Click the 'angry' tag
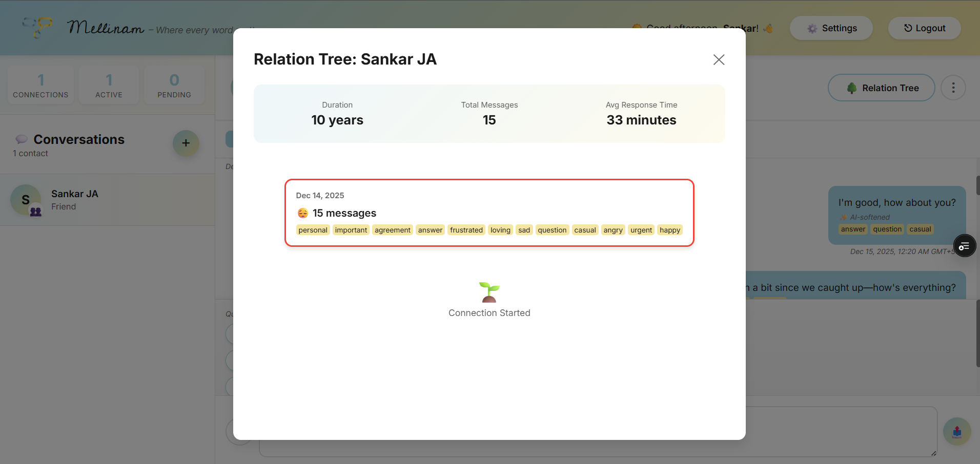Image resolution: width=980 pixels, height=464 pixels. point(613,230)
